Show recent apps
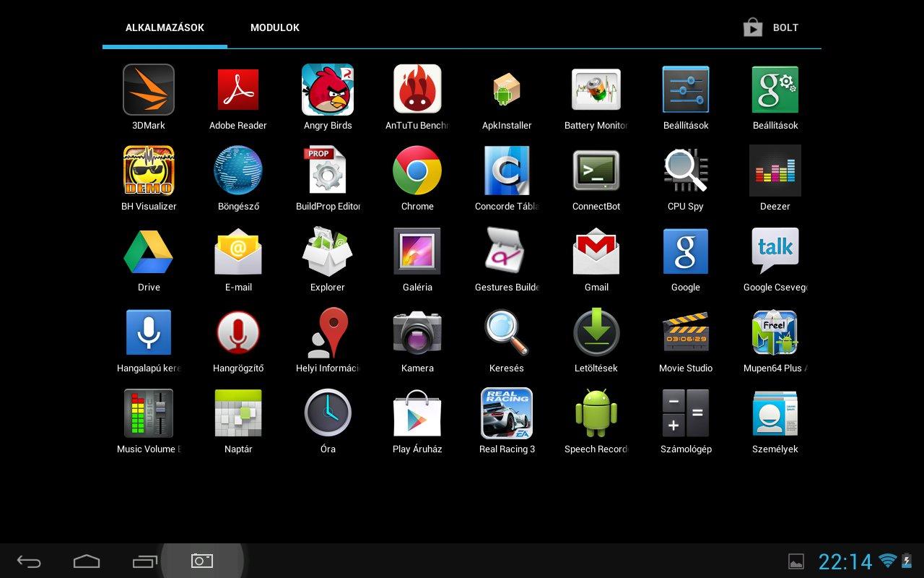Viewport: 924px width, 578px height. [x=144, y=561]
